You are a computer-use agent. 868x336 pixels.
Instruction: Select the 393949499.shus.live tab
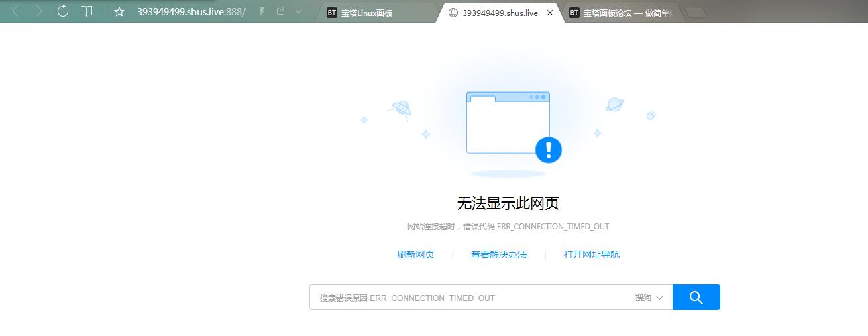(x=500, y=13)
